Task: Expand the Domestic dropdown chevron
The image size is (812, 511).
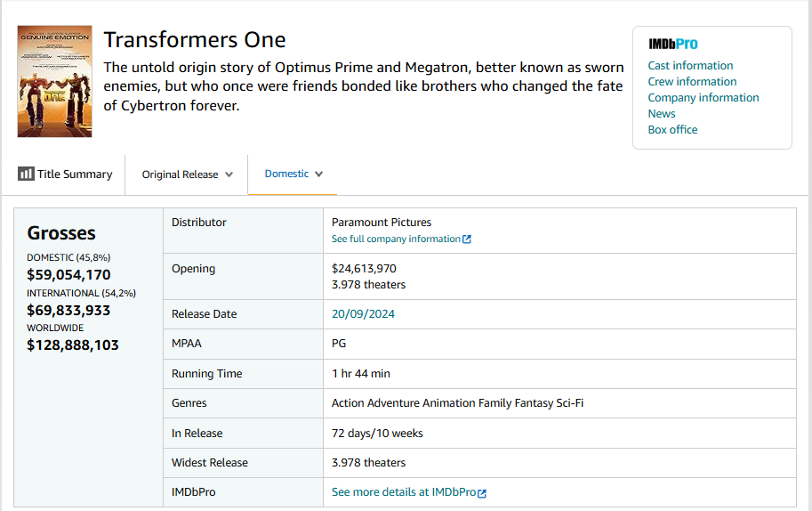Action: pos(319,174)
